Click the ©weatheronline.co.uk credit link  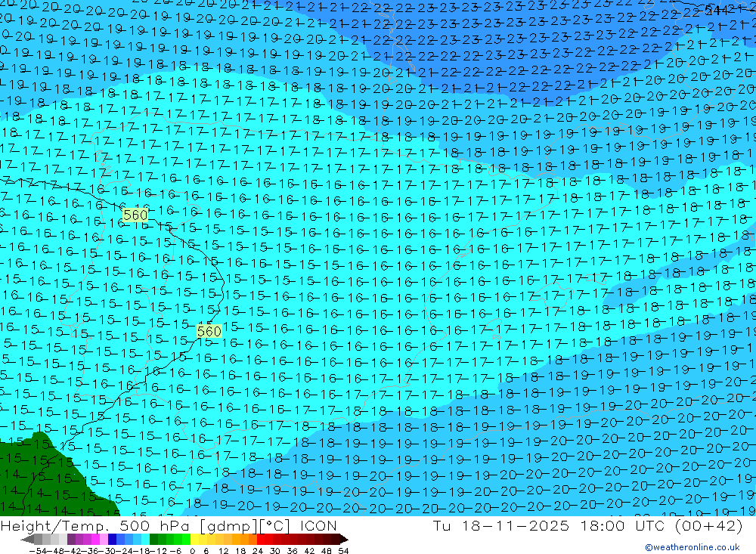pos(692,547)
